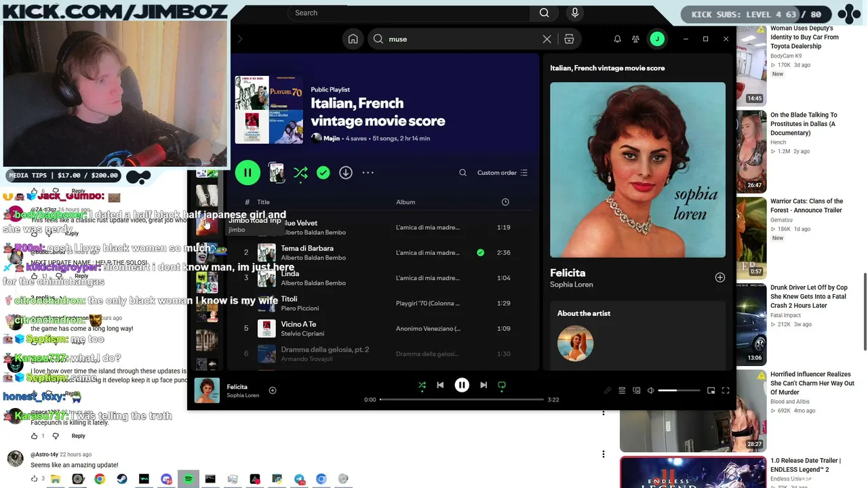Sort tracks by Album column

(x=406, y=202)
